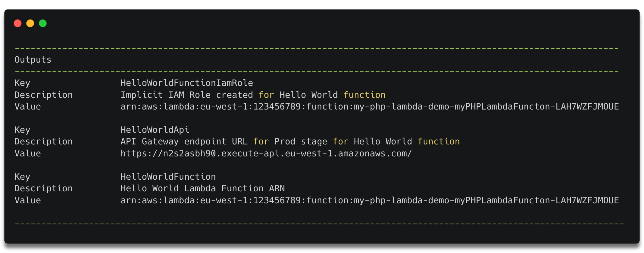Viewport: 644px width, 253px height.
Task: Click the Hello World Lambda Function ARN description
Action: [x=203, y=188]
